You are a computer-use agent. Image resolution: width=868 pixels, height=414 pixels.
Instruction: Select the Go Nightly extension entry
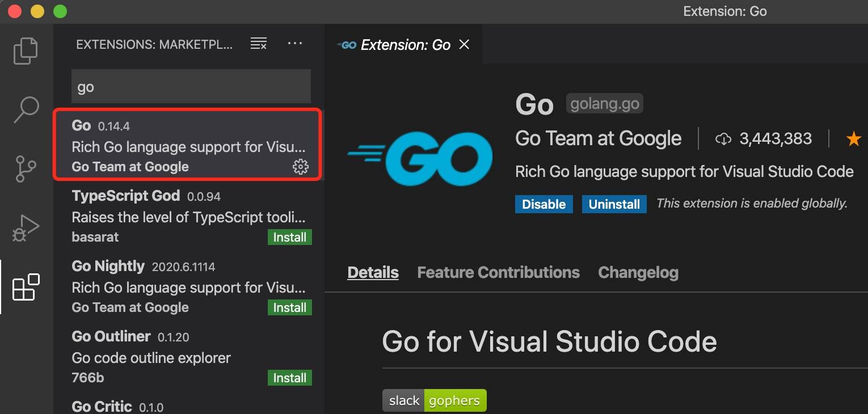click(189, 287)
